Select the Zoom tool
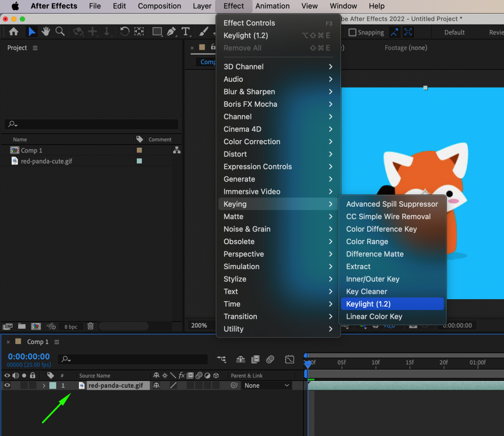The height and width of the screenshot is (436, 504). coord(60,31)
